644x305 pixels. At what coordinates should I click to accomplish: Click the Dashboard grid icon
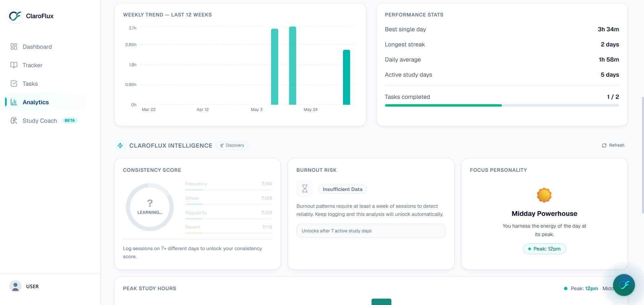point(14,46)
